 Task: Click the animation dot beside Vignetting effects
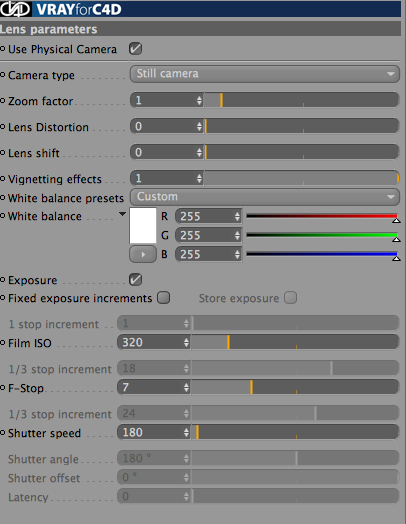(x=3, y=179)
